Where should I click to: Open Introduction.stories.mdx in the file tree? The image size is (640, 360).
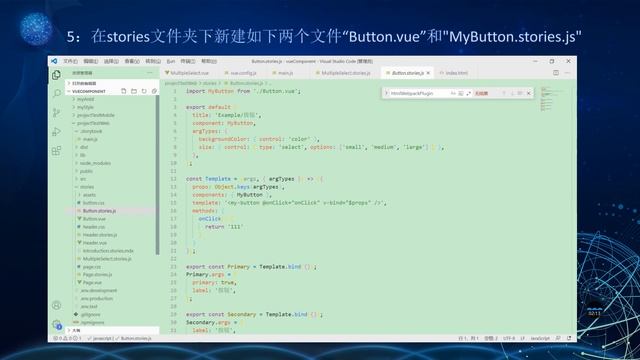point(108,251)
